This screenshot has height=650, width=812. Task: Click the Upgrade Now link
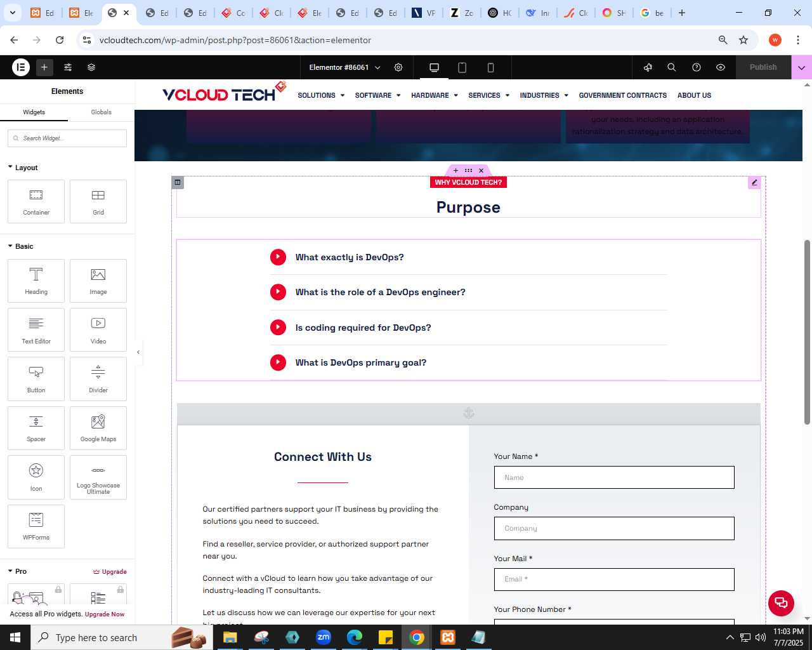105,614
